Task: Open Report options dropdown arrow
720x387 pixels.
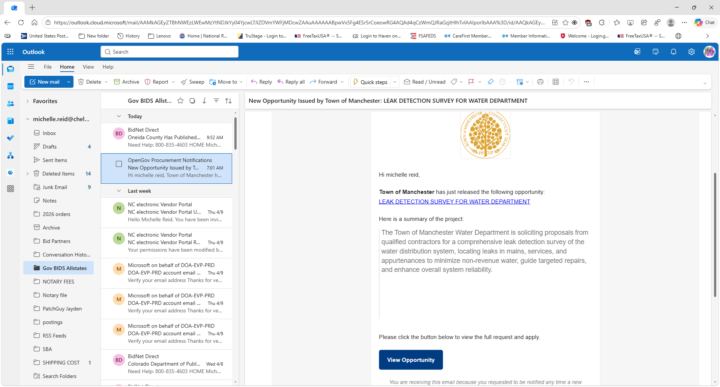Action: (x=173, y=82)
